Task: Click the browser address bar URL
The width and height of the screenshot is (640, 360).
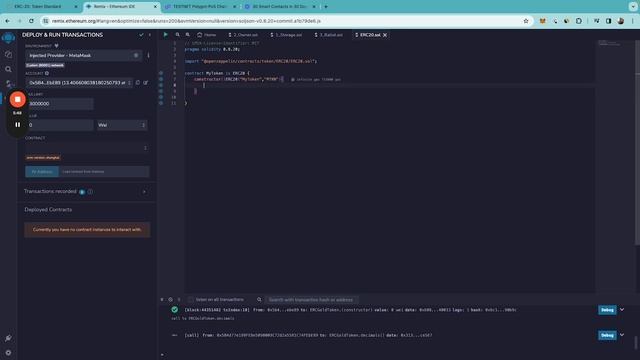Action: coord(186,21)
